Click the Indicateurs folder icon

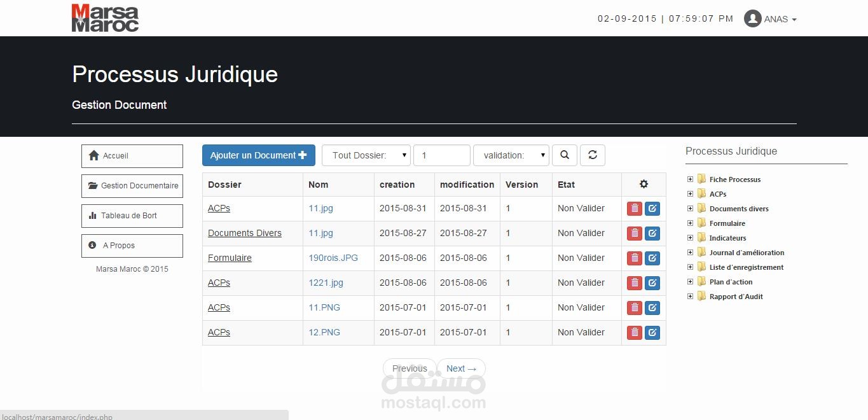tap(702, 237)
